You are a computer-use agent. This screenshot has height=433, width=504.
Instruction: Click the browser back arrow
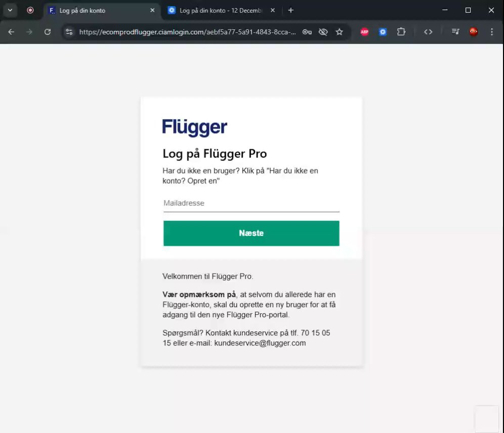(x=11, y=32)
